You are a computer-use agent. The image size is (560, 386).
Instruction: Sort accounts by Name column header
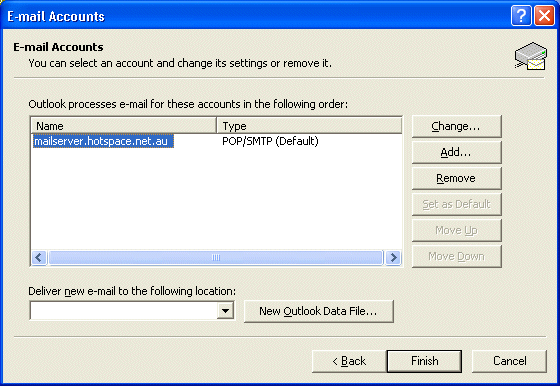point(124,126)
